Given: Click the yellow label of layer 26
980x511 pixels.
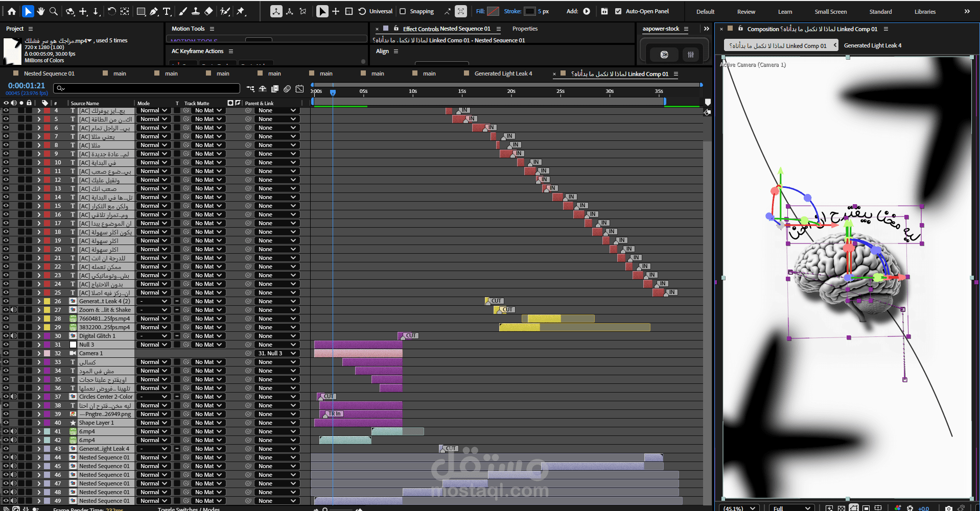Looking at the screenshot, I should pyautogui.click(x=47, y=301).
